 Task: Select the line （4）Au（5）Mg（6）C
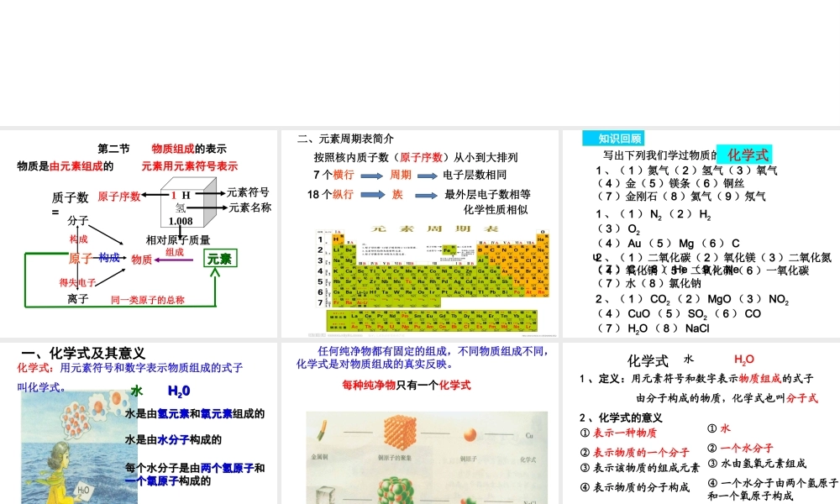click(x=668, y=244)
